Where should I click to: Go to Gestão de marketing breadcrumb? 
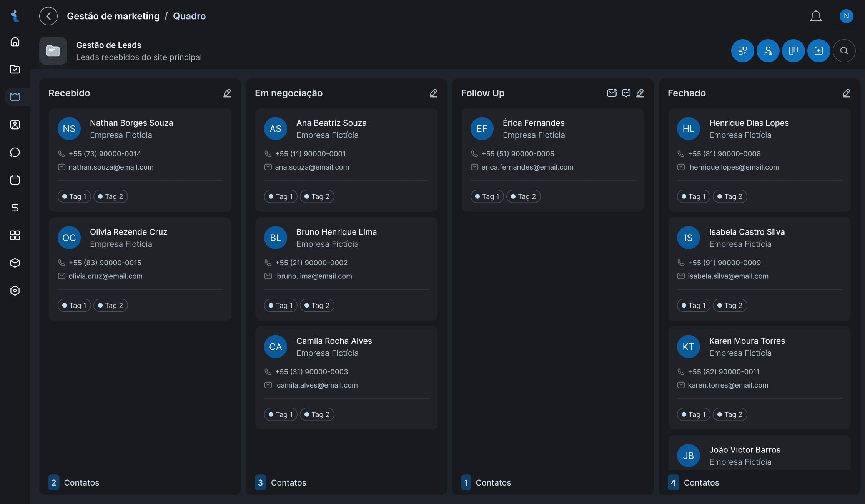(x=113, y=16)
